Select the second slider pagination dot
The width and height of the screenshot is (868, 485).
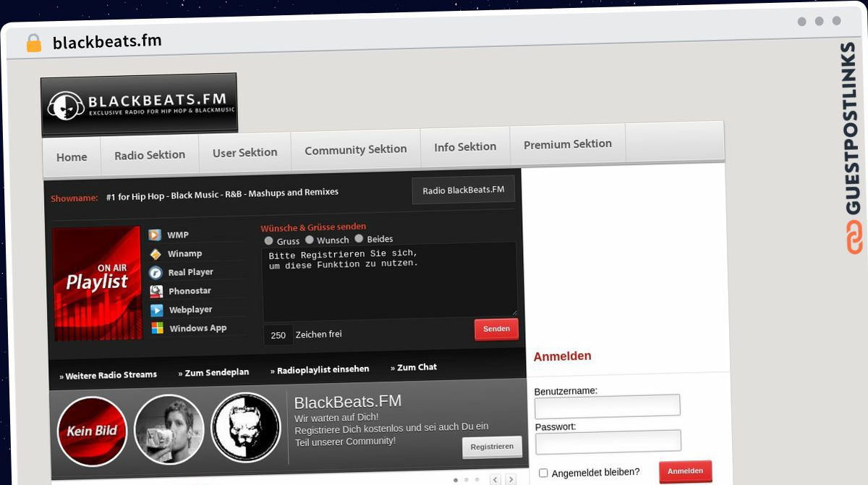[x=467, y=480]
